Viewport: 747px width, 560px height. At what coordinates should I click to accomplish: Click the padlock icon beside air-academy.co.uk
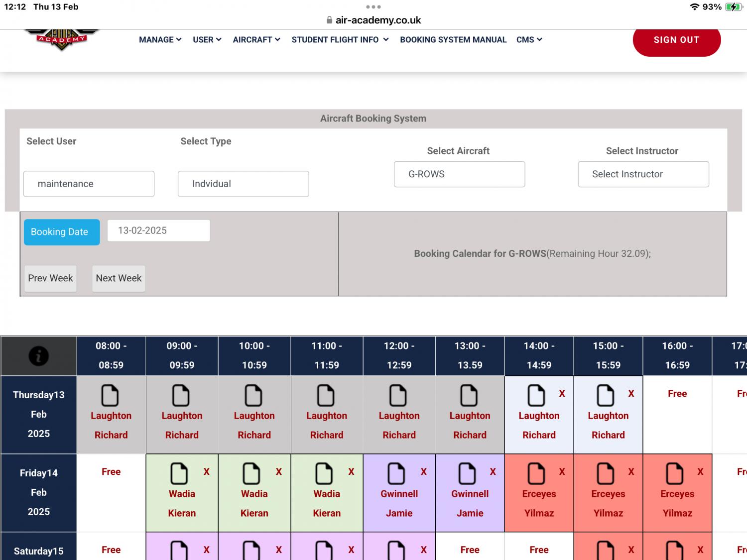(x=328, y=20)
